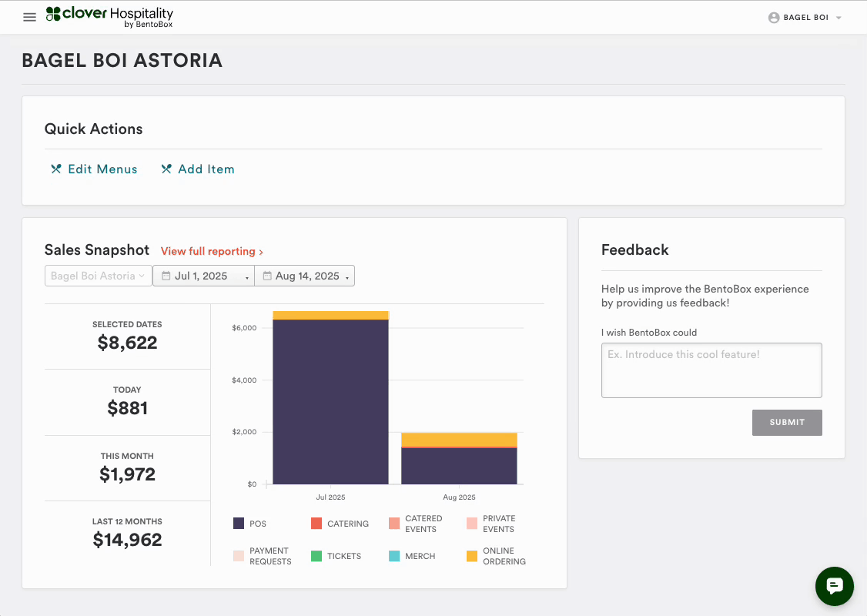Screen dimensions: 867x616
Task: Click the Aug 2025 axis label
Action: 459,497
